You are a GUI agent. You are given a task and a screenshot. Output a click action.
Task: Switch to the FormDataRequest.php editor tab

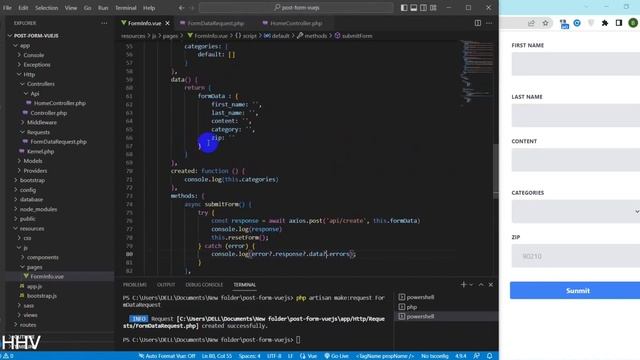216,23
